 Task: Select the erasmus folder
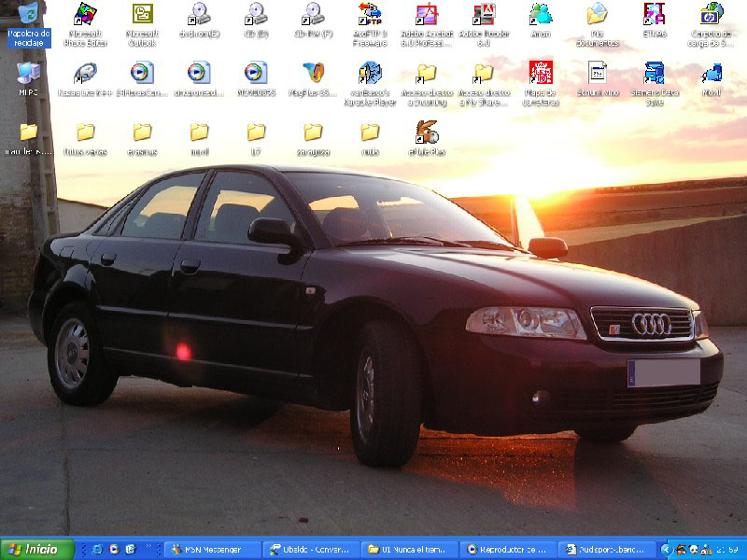[x=143, y=139]
